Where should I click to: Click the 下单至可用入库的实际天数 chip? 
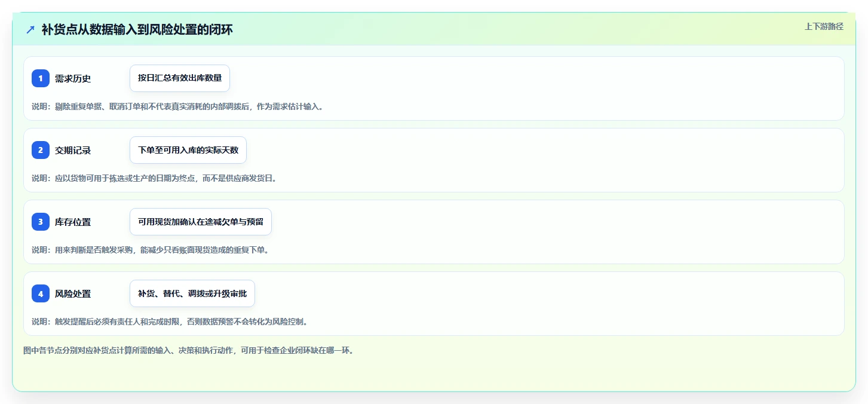[188, 150]
